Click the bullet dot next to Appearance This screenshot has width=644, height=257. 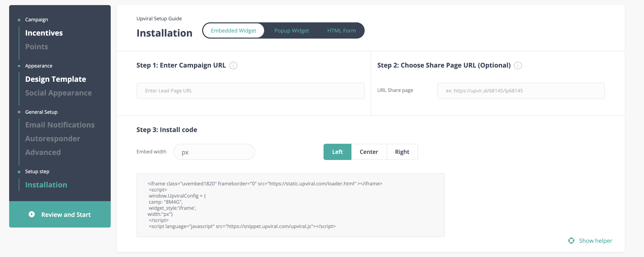click(x=19, y=66)
